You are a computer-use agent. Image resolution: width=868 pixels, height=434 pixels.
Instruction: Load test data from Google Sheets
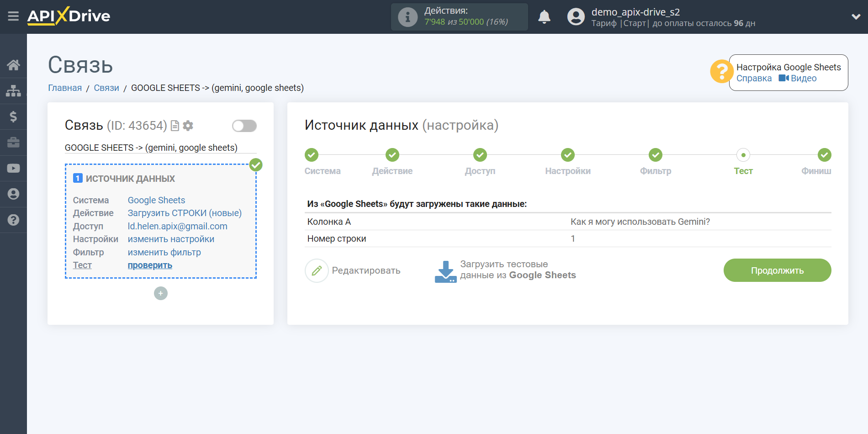pyautogui.click(x=505, y=270)
